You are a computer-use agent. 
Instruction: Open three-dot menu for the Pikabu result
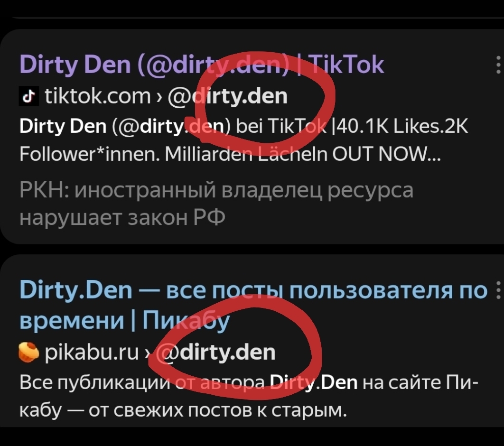point(498,290)
